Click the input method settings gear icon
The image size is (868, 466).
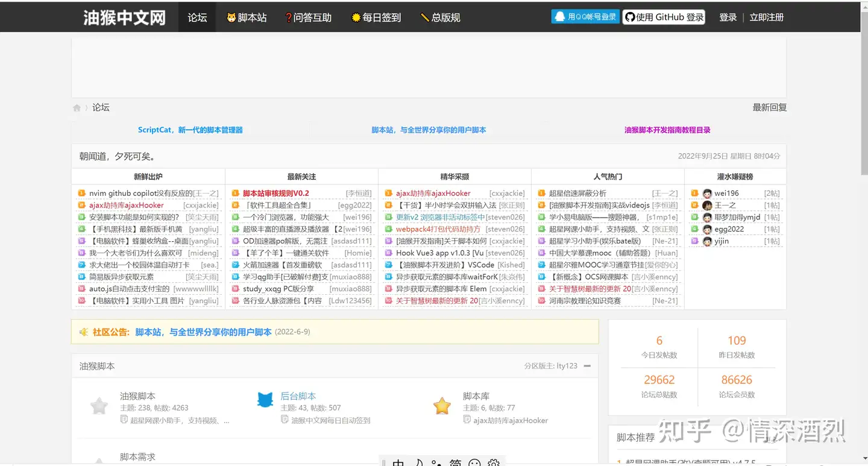(x=494, y=463)
